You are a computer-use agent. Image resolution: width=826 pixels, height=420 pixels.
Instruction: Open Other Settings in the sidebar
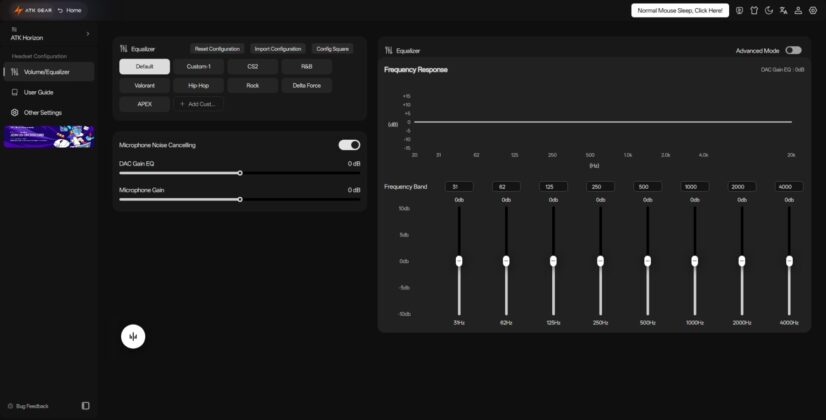[x=49, y=112]
